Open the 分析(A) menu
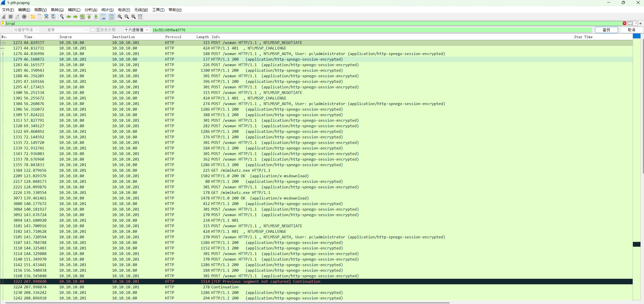This screenshot has width=644, height=304. (x=91, y=10)
